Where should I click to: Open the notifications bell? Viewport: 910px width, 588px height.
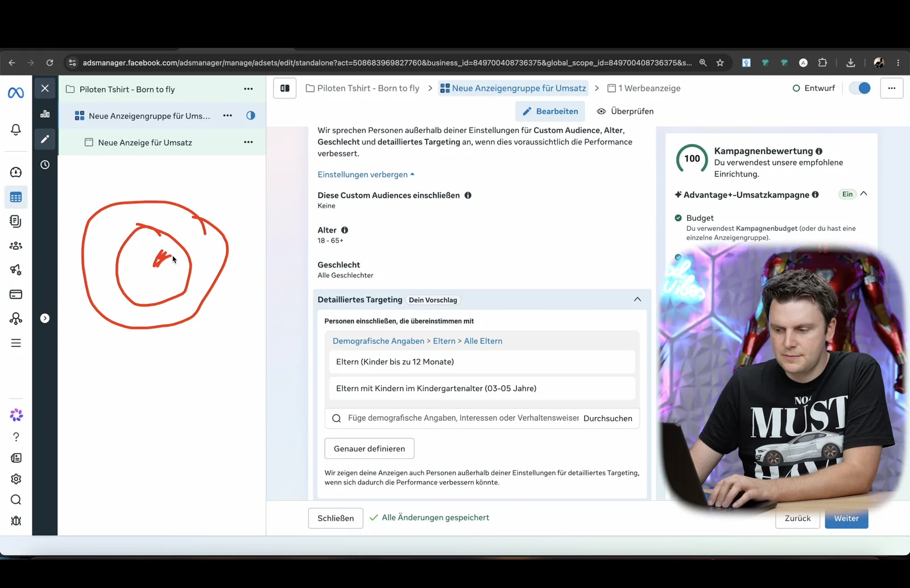(x=16, y=130)
